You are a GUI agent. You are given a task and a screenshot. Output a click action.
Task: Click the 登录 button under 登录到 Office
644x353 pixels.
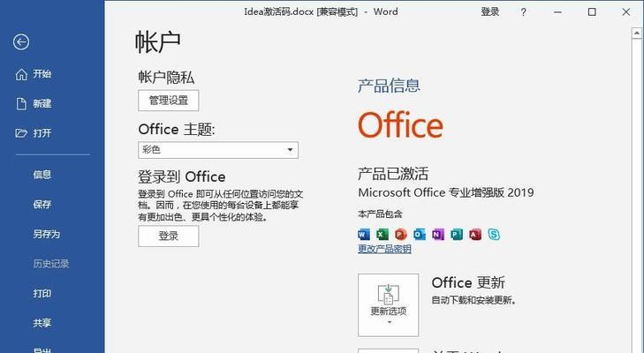[169, 236]
